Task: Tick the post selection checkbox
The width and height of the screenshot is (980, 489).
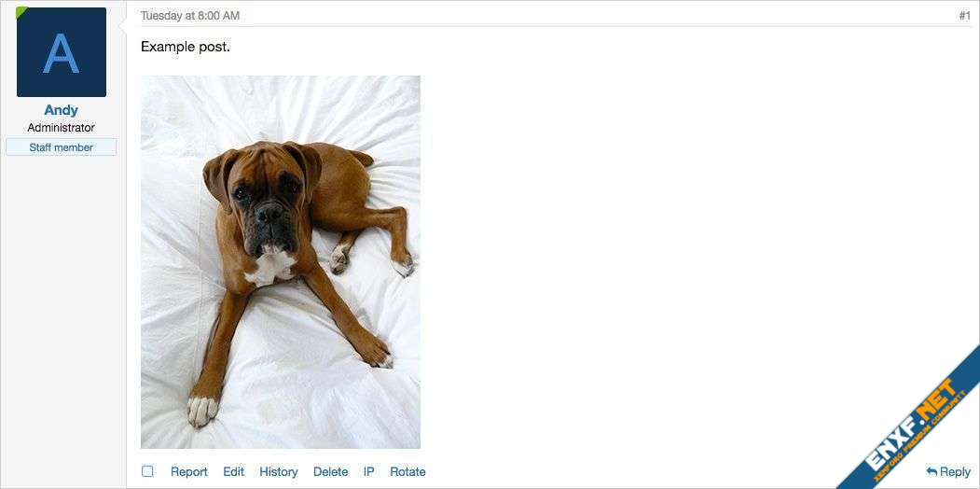Action: [x=147, y=471]
